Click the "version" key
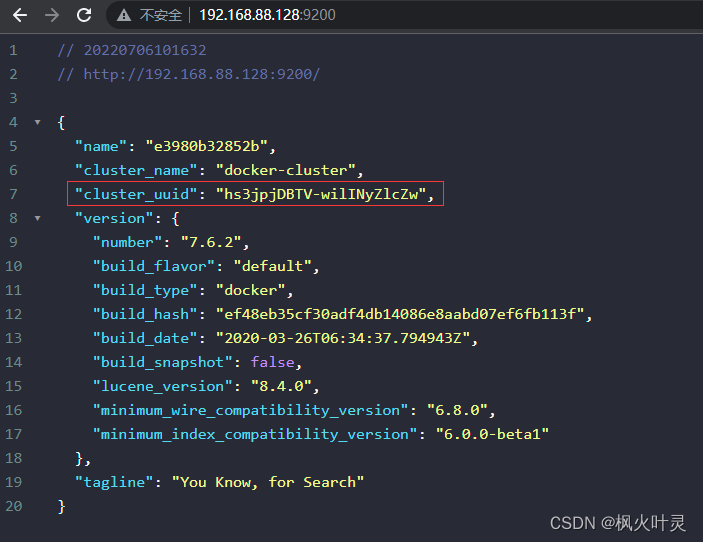 [114, 218]
